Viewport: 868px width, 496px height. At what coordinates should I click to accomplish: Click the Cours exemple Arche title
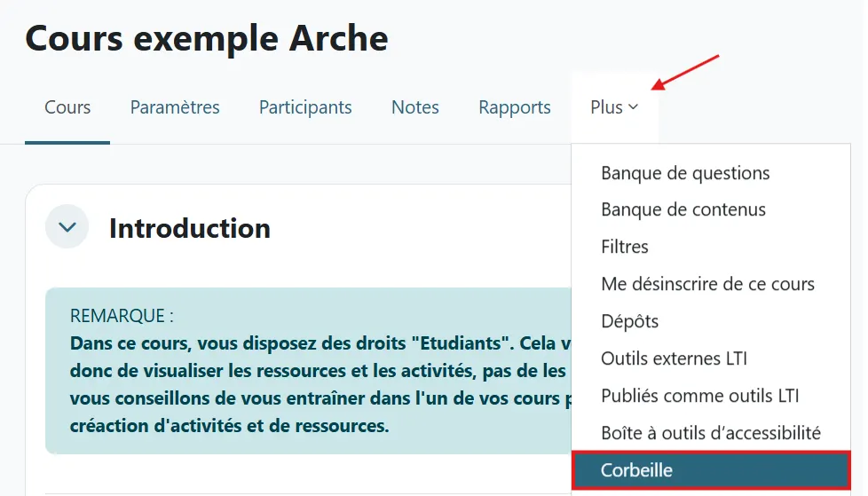point(207,38)
